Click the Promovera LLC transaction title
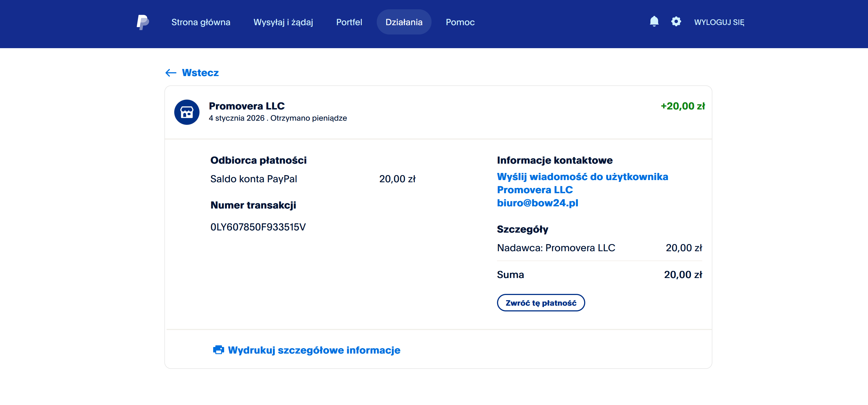 coord(247,106)
